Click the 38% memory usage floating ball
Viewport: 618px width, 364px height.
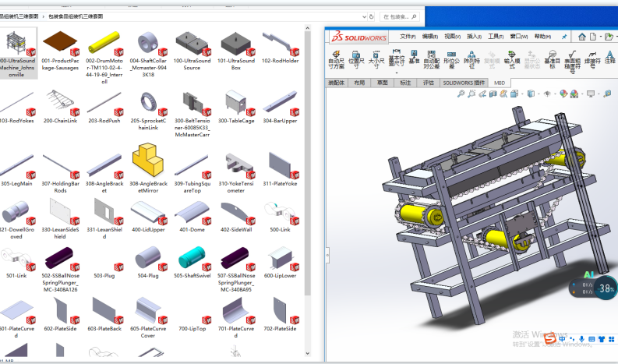point(605,288)
